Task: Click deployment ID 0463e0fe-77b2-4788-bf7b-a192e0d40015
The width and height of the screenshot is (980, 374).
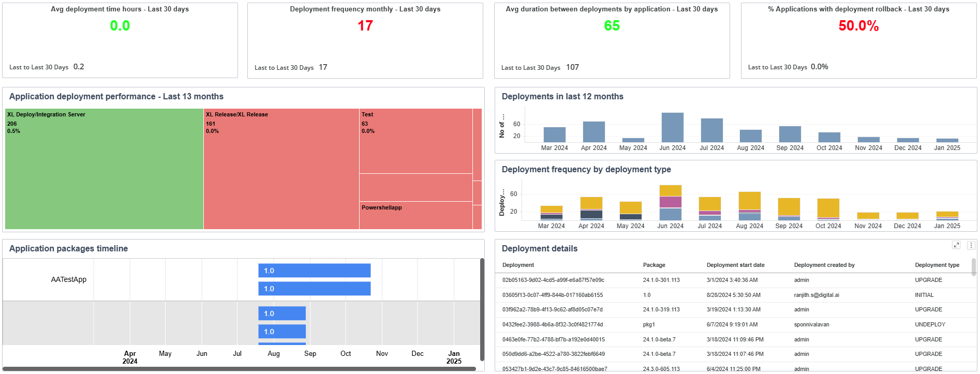Action: pyautogui.click(x=553, y=339)
